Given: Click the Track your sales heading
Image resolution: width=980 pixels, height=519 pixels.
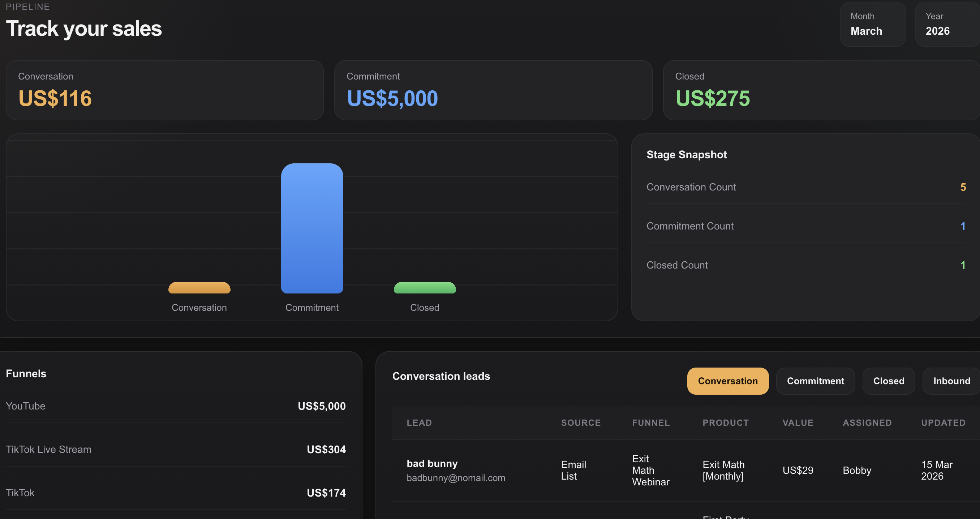Looking at the screenshot, I should [84, 28].
